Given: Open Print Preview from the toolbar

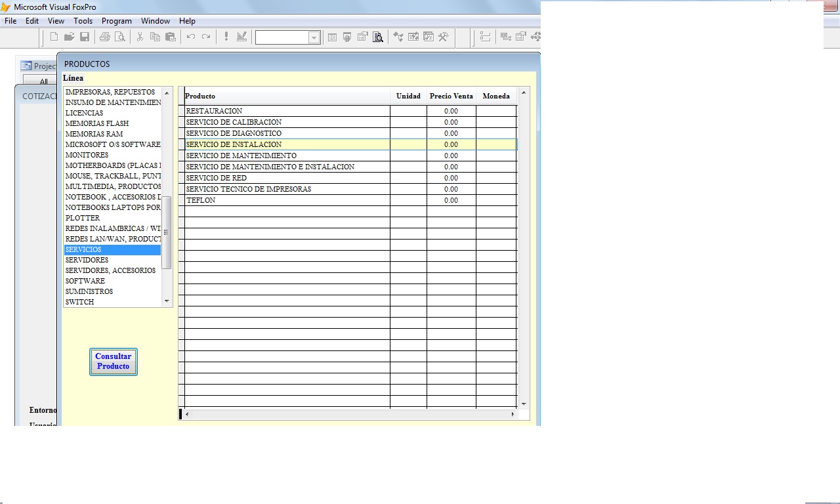Looking at the screenshot, I should [x=119, y=37].
